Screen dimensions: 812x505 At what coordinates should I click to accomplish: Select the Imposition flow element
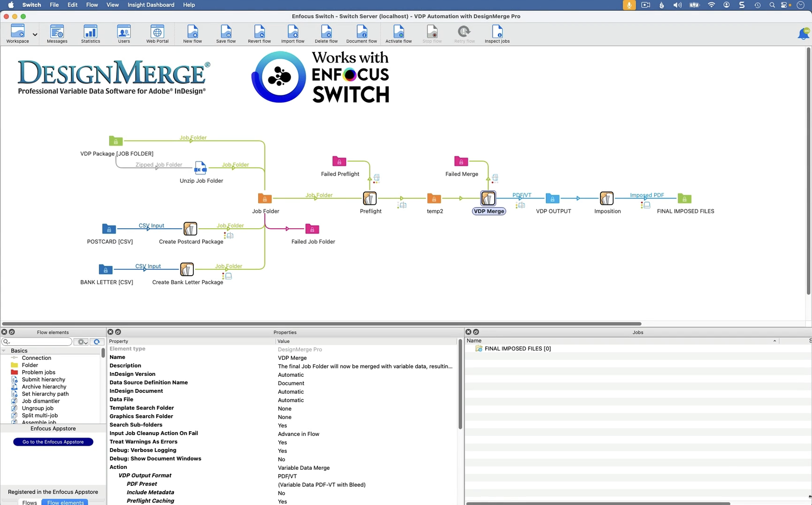(x=607, y=198)
